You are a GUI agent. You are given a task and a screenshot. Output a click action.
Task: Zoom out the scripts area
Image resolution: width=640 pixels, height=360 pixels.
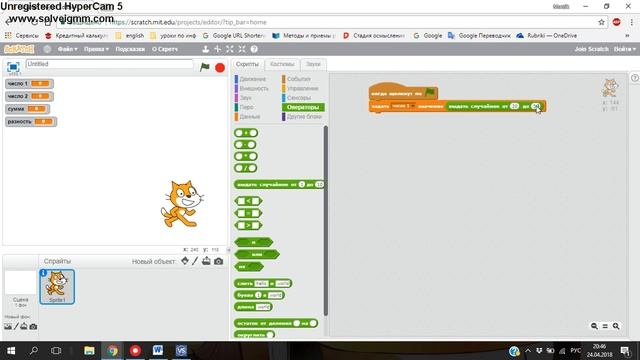[x=594, y=326]
